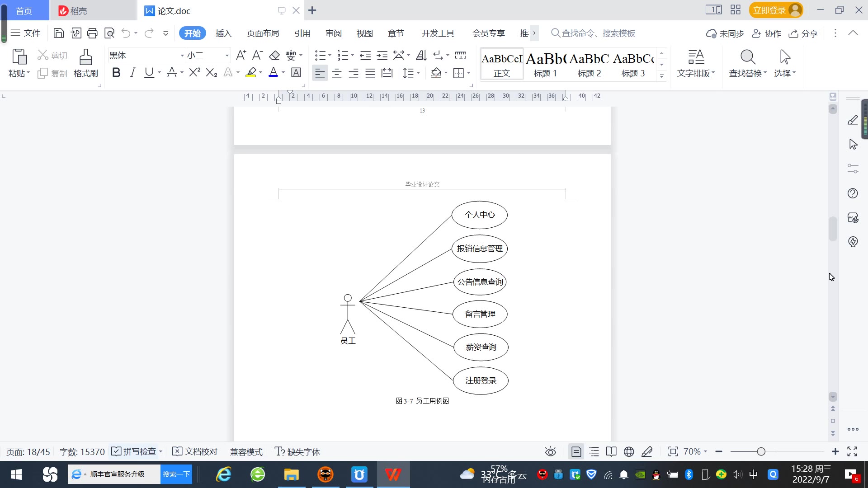
Task: Click the help question mark in sidebar
Action: tap(853, 193)
